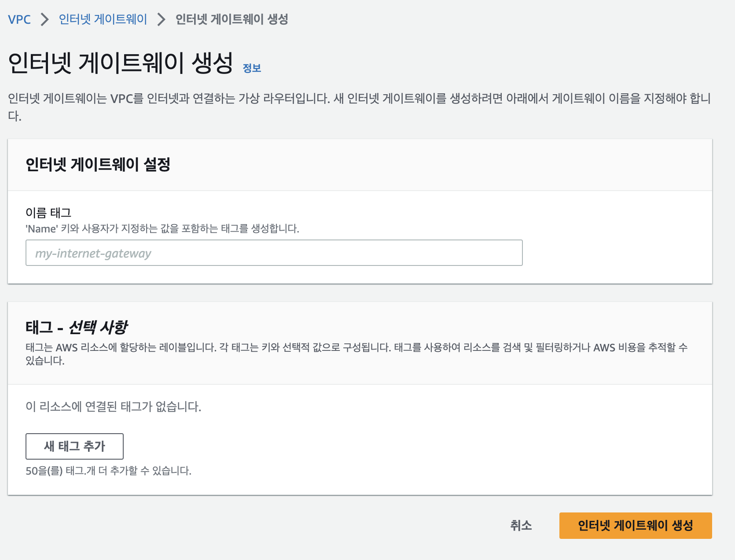This screenshot has height=560, width=735.
Task: Select the '인터넷 게이트웨이 생성' breadcrumb text
Action: pyautogui.click(x=232, y=19)
